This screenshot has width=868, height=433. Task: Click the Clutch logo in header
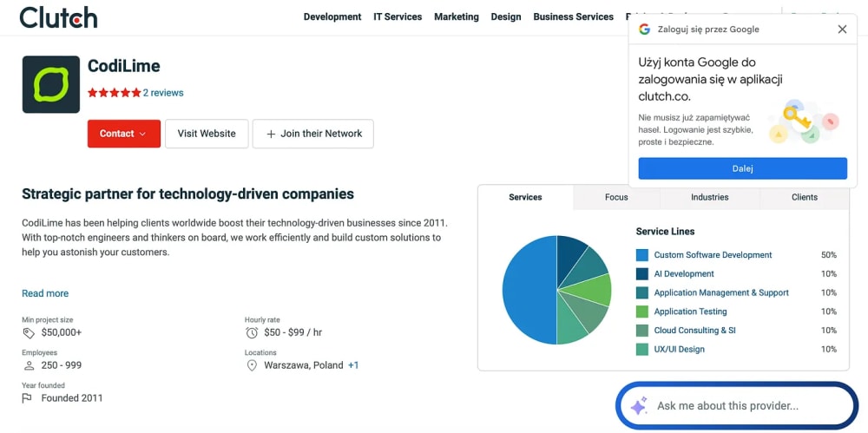tap(58, 17)
